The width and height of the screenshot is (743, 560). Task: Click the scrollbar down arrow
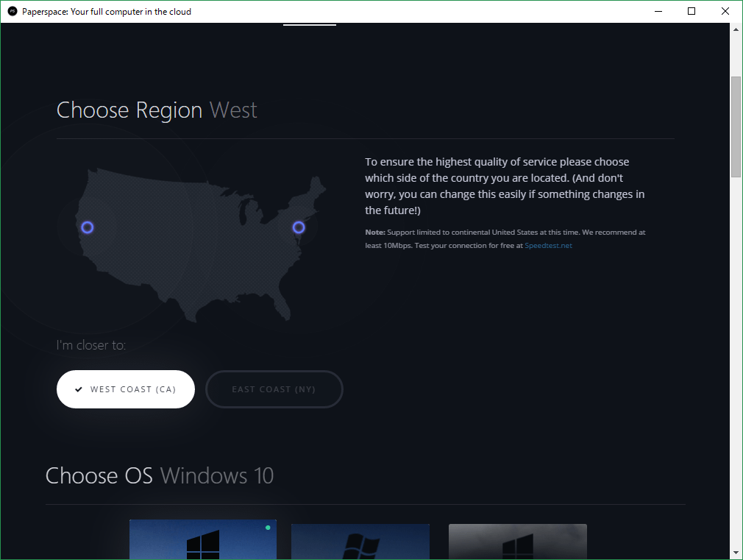736,553
